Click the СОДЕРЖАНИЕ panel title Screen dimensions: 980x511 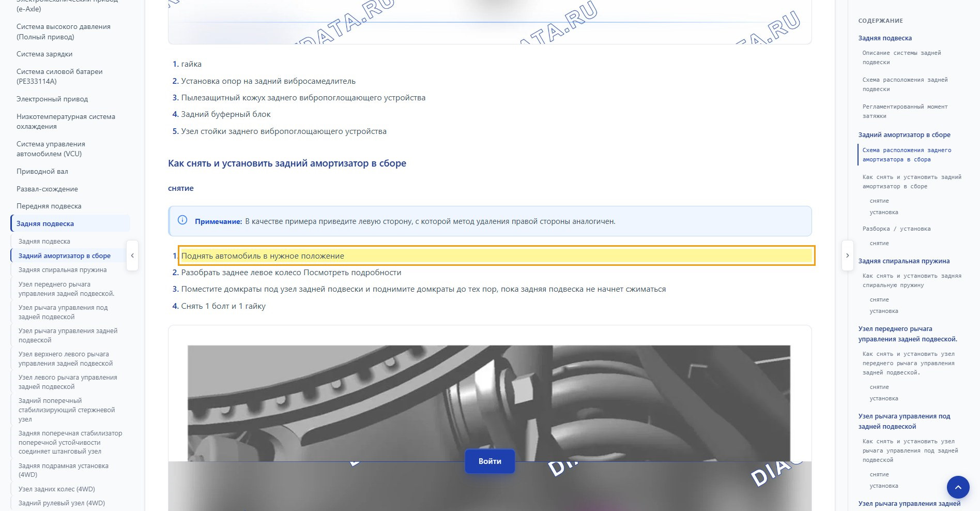[x=880, y=21]
